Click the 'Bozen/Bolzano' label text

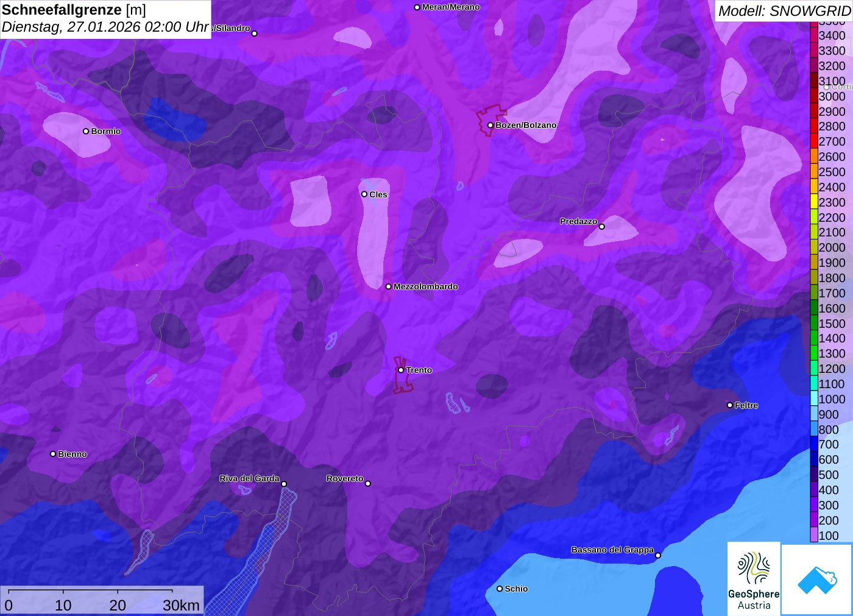tap(526, 125)
